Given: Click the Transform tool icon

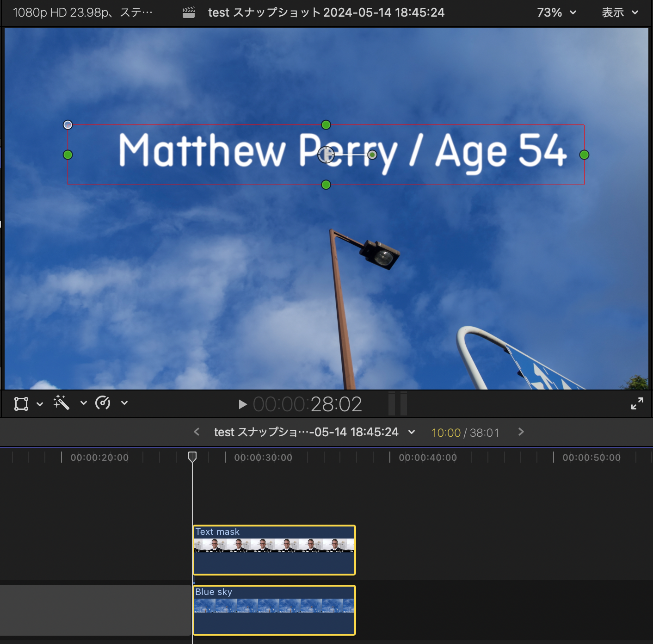Looking at the screenshot, I should pyautogui.click(x=21, y=403).
